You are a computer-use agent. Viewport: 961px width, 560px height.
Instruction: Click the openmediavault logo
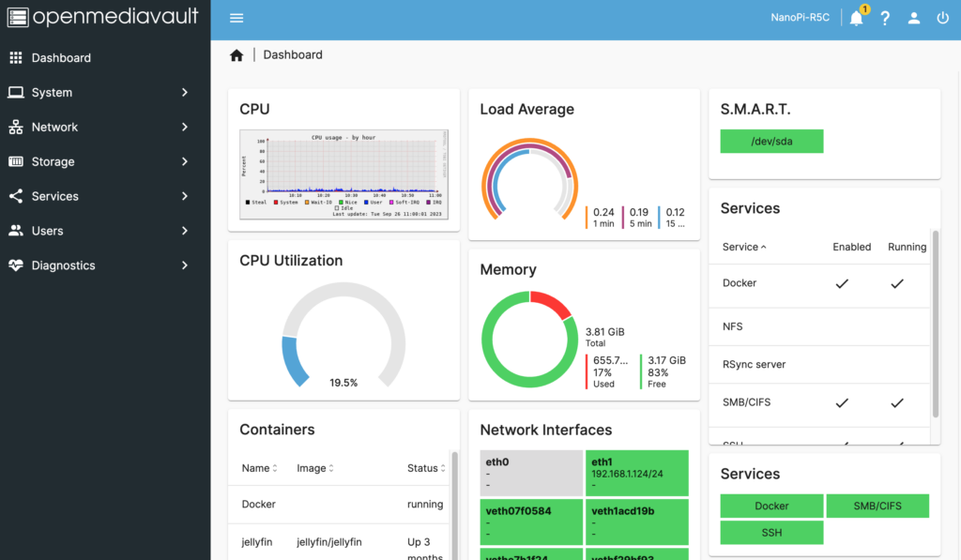[x=103, y=18]
